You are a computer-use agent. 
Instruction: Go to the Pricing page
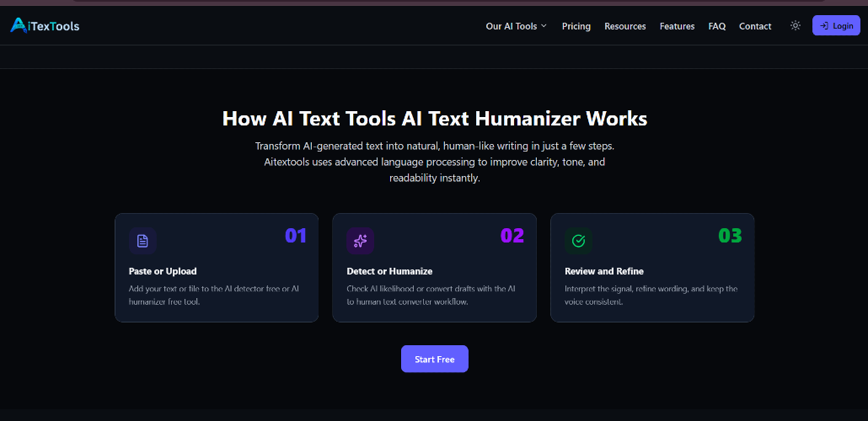[x=576, y=26]
